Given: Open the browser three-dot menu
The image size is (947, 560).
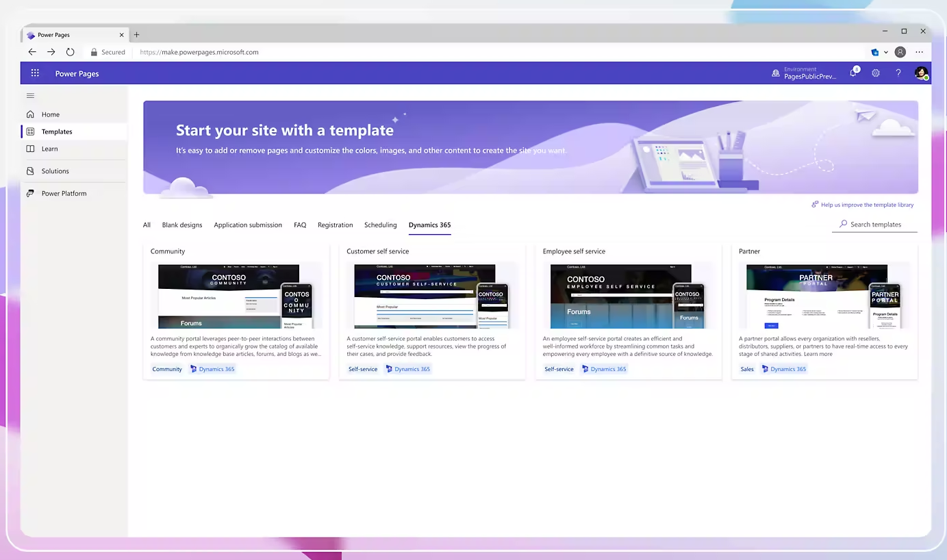Looking at the screenshot, I should click(919, 52).
